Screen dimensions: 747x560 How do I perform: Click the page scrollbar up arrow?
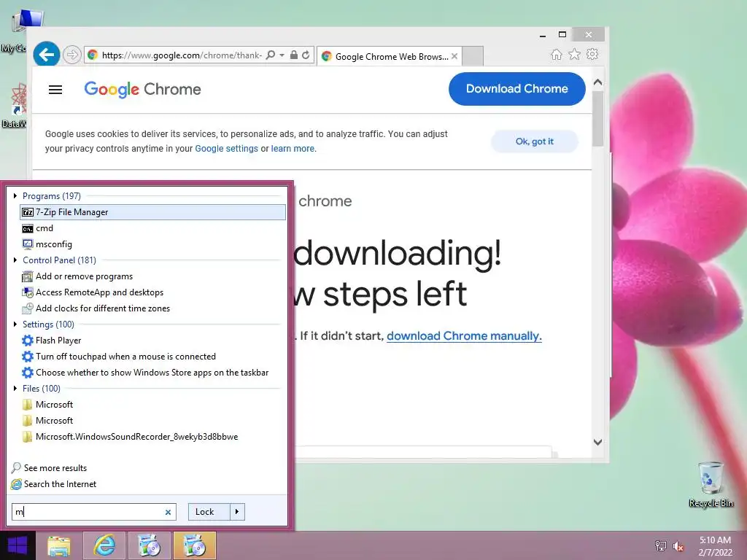(x=598, y=82)
